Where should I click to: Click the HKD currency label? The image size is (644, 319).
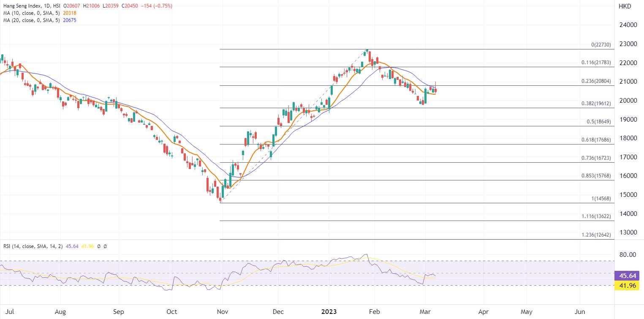tap(625, 6)
